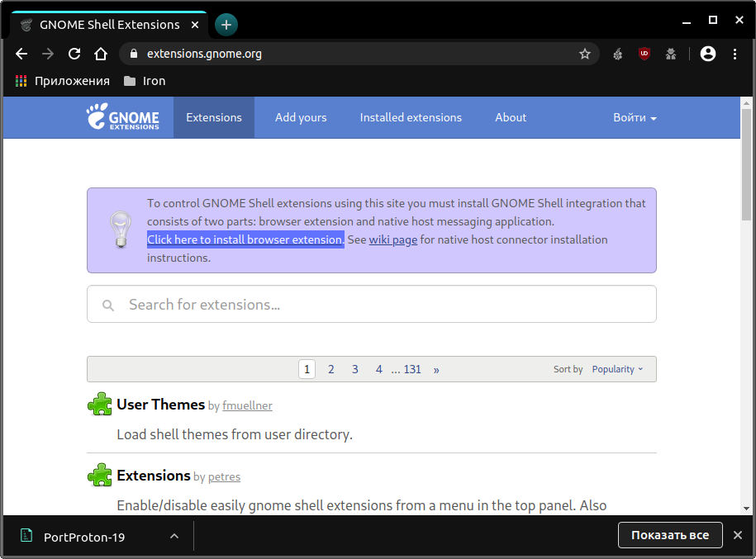The height and width of the screenshot is (559, 756).
Task: Bookmark this page with star icon
Action: click(x=585, y=54)
